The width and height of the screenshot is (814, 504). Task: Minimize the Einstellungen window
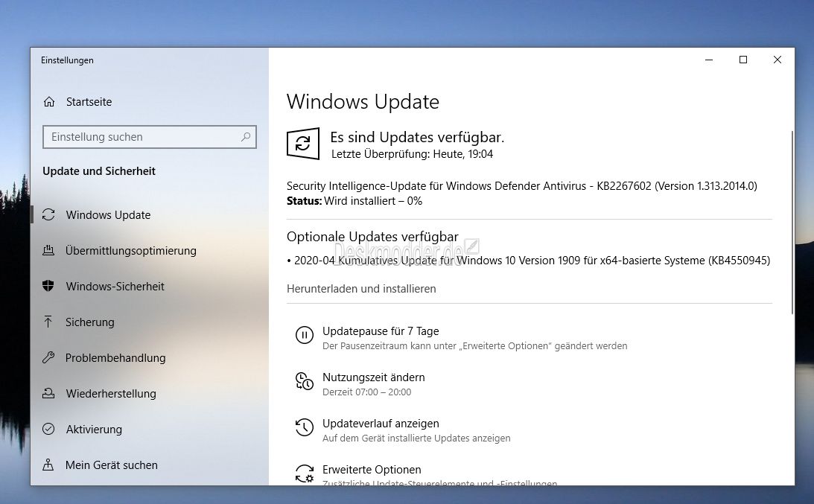click(x=709, y=60)
